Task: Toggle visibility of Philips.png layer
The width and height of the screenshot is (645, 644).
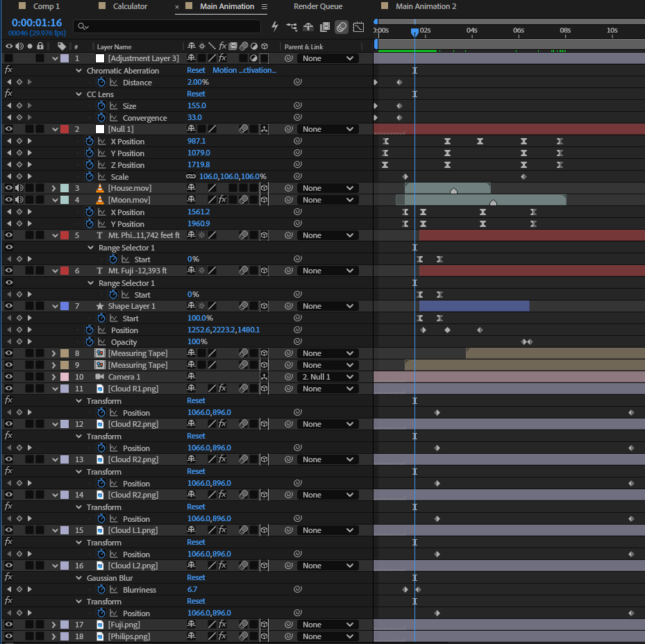Action: [x=8, y=636]
